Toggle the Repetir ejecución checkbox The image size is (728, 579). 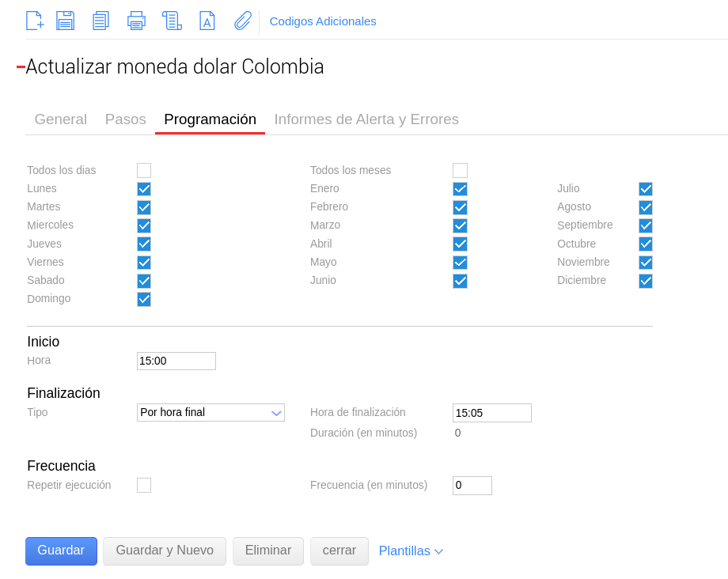[x=144, y=485]
